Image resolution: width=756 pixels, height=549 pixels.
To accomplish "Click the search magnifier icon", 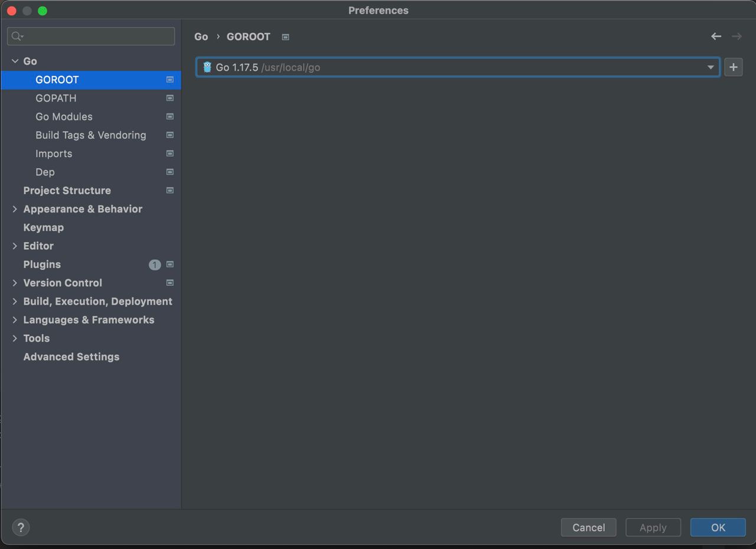I will tap(17, 37).
